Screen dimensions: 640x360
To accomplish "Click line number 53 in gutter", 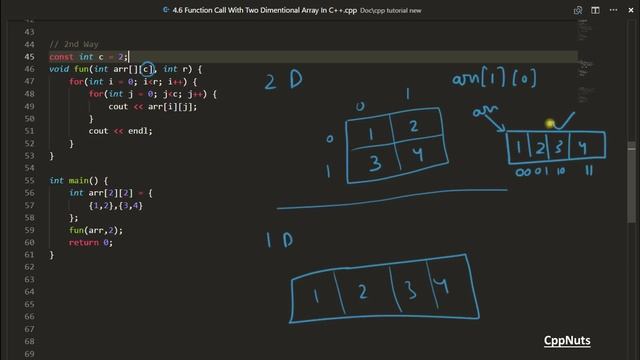I will (29, 156).
